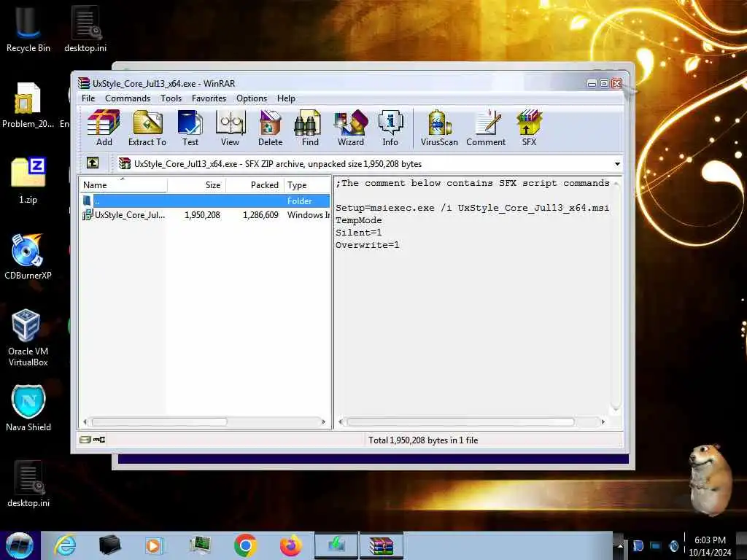The image size is (747, 560).
Task: Click the TempMode comment line
Action: 358,220
